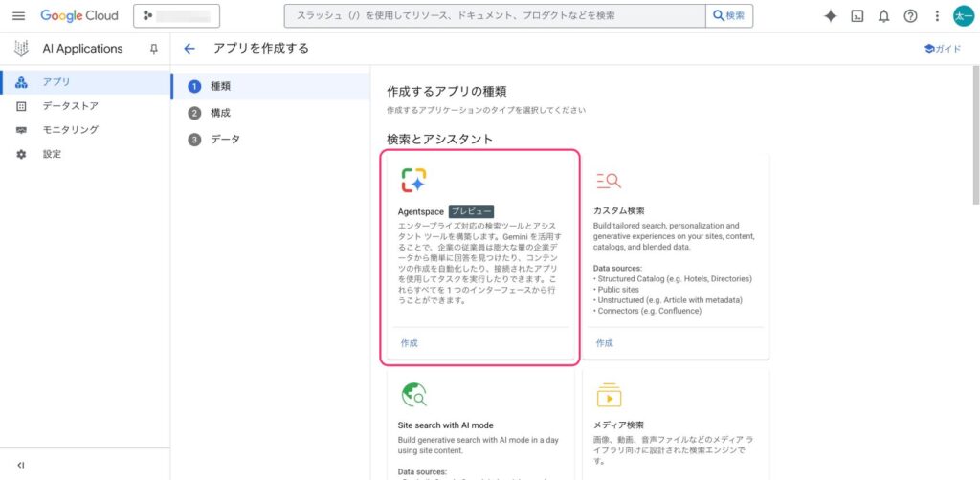The width and height of the screenshot is (980, 480).
Task: Select データストア in the sidebar
Action: coord(85,106)
